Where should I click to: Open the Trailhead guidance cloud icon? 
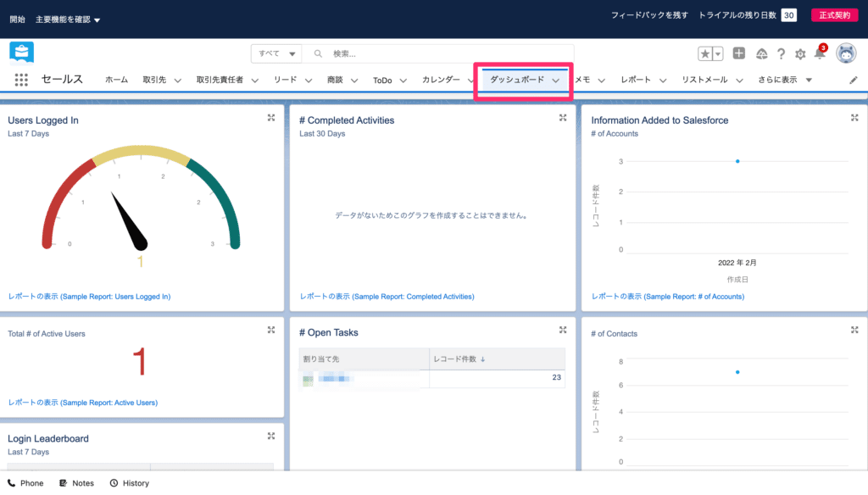tap(762, 53)
